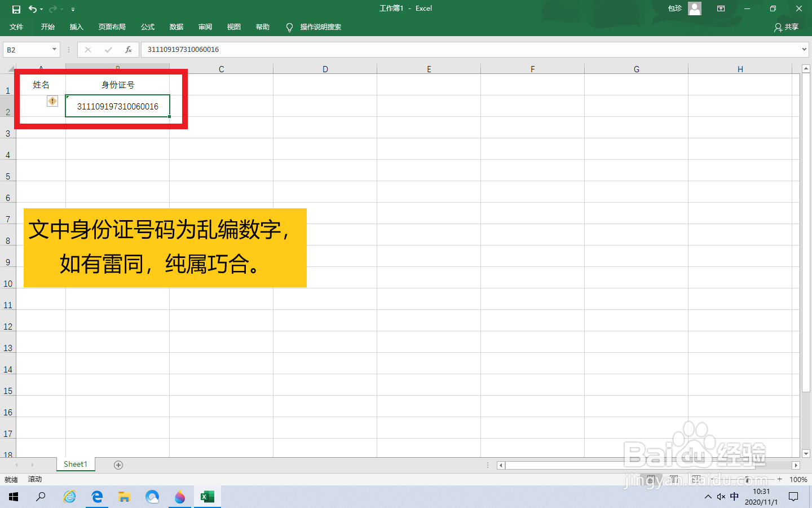The image size is (812, 508).
Task: Click the Save icon on Quick Access Toolbar
Action: pyautogui.click(x=16, y=9)
